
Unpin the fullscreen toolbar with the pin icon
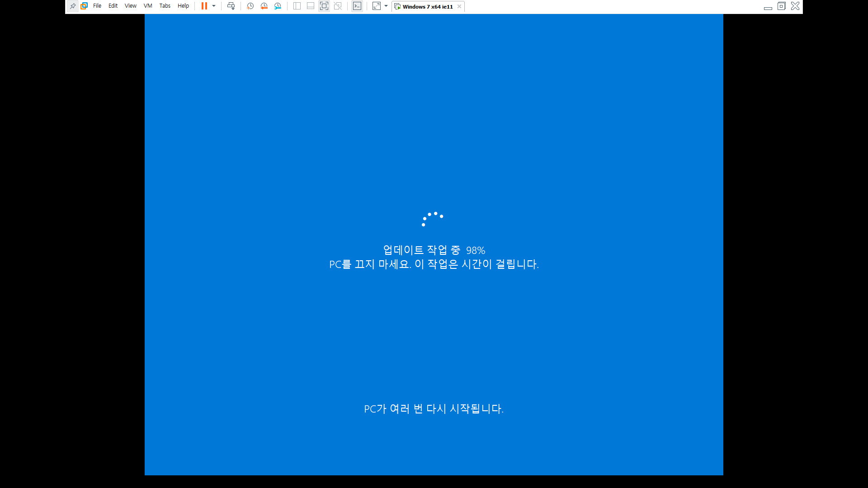click(73, 6)
